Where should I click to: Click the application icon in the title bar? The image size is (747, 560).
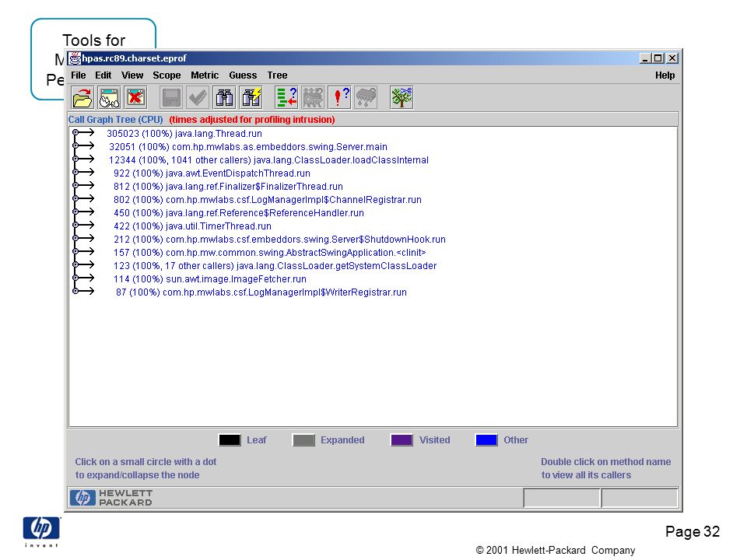75,58
